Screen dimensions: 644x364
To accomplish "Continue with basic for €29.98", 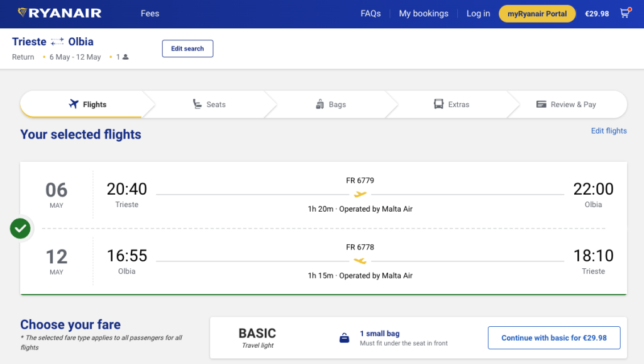I will (554, 338).
